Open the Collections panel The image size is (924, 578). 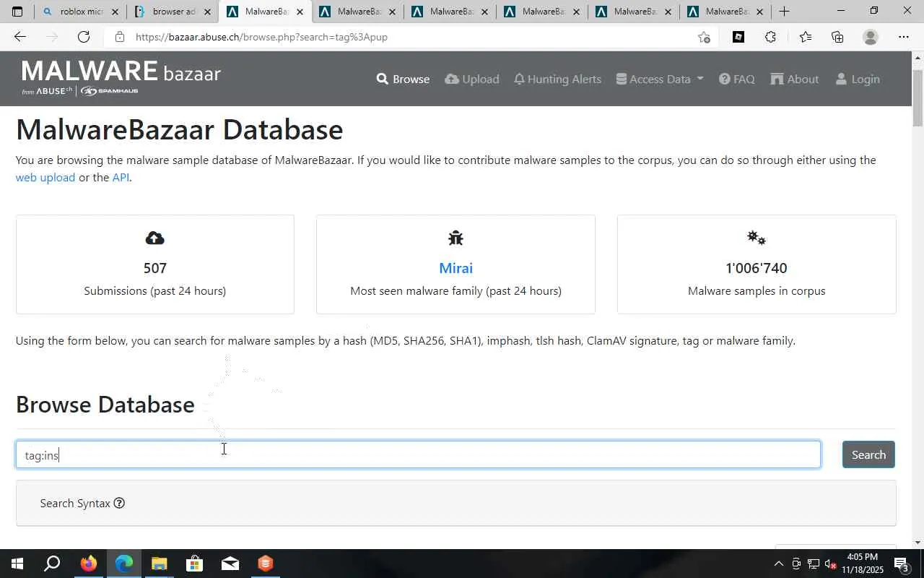pyautogui.click(x=837, y=37)
